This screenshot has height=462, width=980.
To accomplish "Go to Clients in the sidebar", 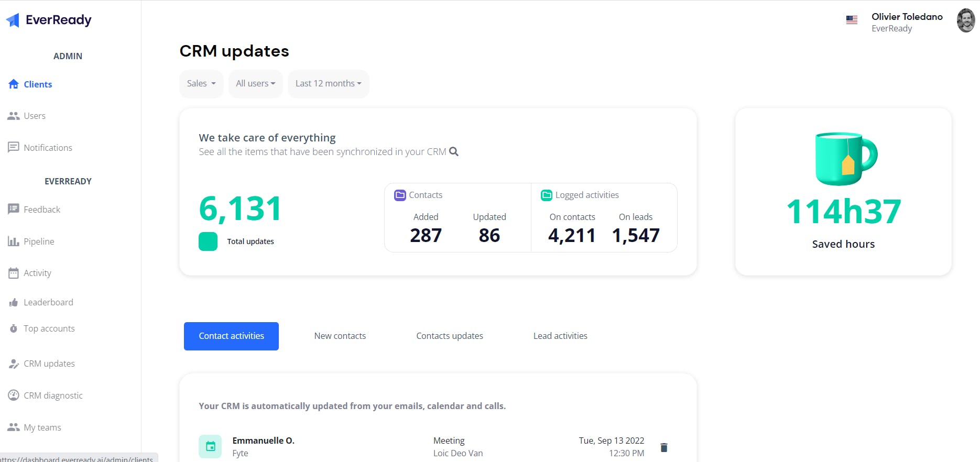I will tap(37, 84).
